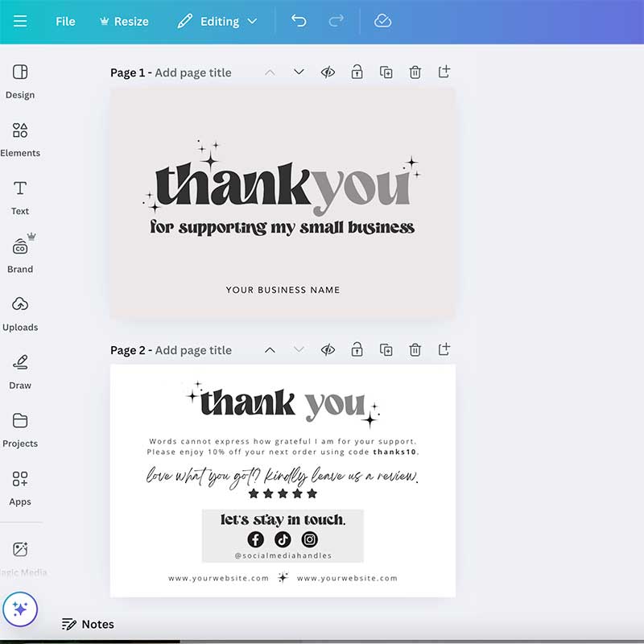644x644 pixels.
Task: Open the Projects panel
Action: click(19, 431)
